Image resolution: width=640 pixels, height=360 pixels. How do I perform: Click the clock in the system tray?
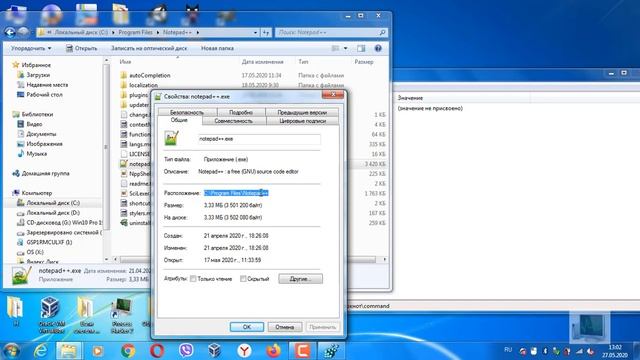click(x=615, y=351)
